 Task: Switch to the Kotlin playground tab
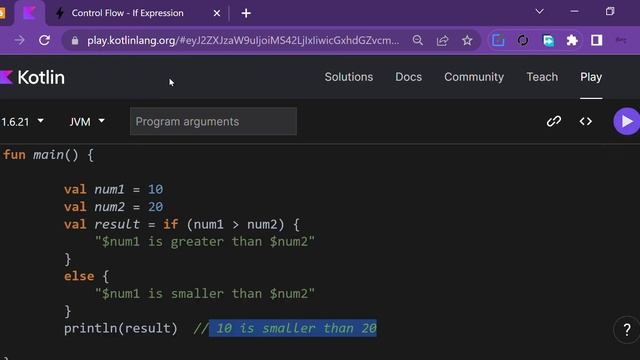(29, 13)
